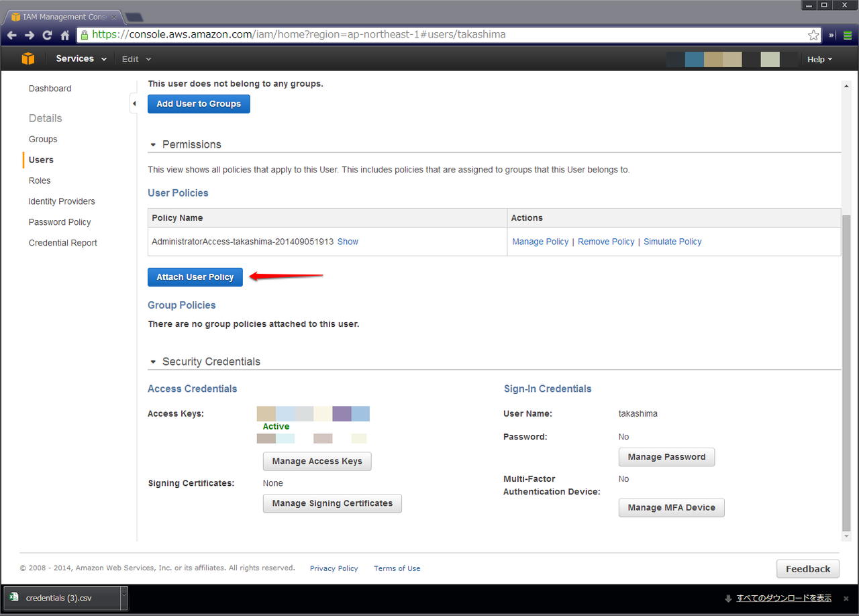
Task: Click the User Policies heading
Action: (x=178, y=193)
